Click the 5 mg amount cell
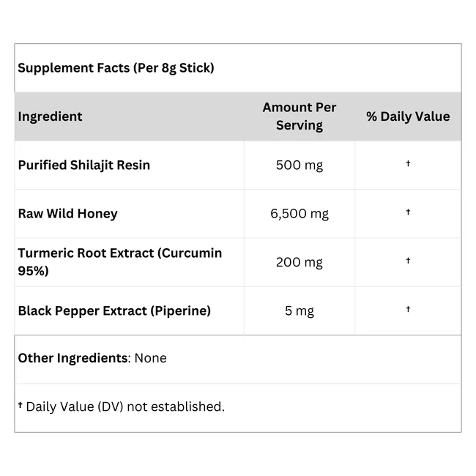 click(300, 310)
